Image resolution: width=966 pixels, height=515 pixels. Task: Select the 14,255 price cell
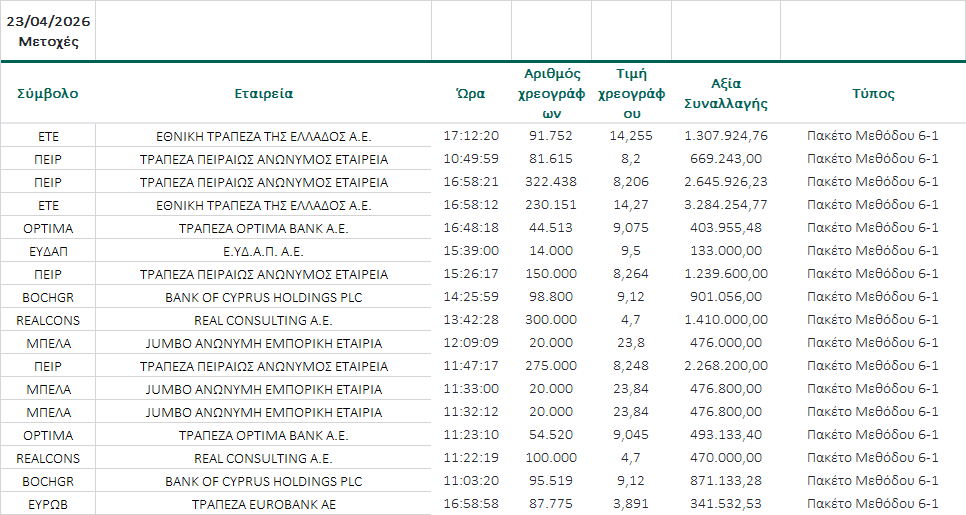631,136
